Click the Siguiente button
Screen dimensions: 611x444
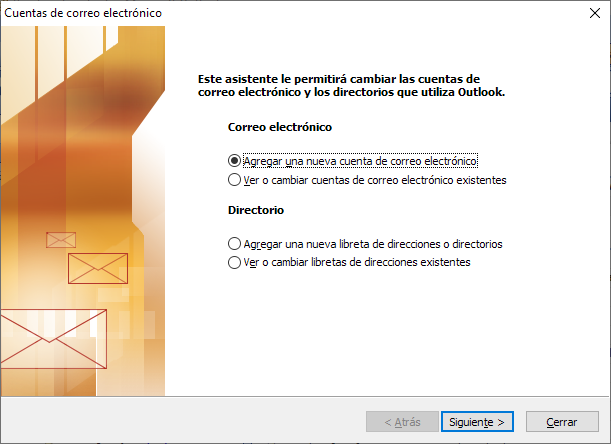coord(477,422)
